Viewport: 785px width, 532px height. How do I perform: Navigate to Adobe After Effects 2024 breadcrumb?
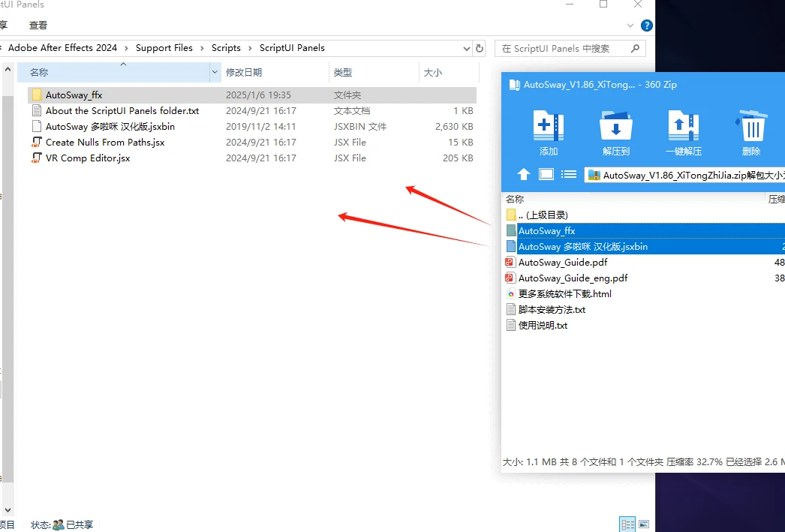coord(62,48)
